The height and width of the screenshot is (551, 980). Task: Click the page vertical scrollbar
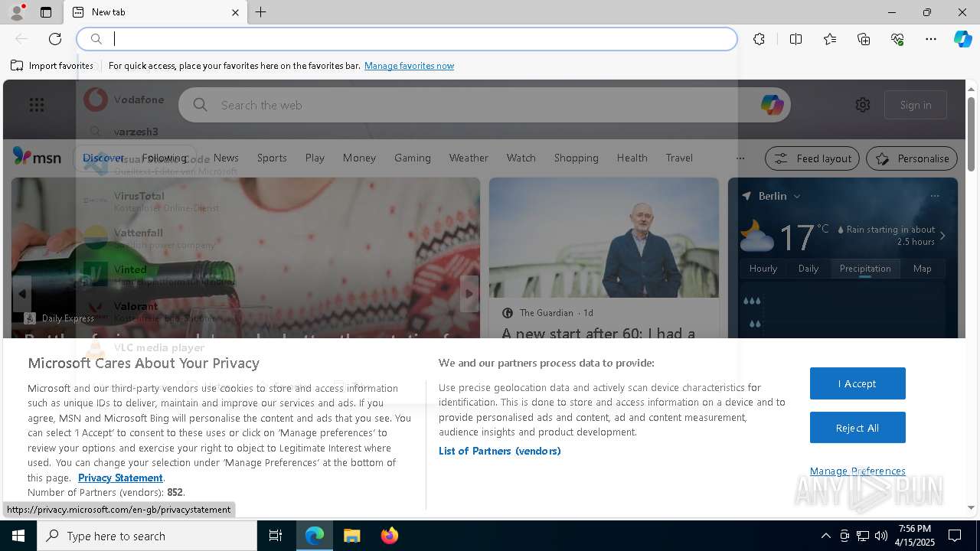pos(972,134)
